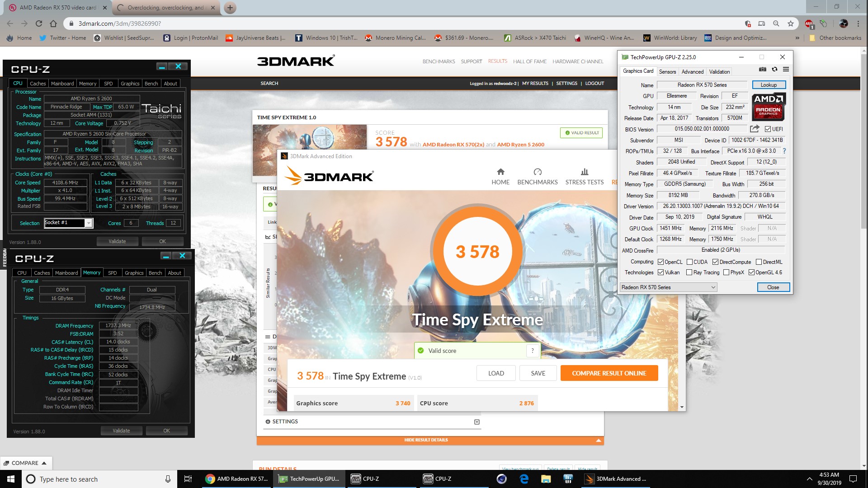This screenshot has height=488, width=868.
Task: Toggle the CUDA checkbox
Action: click(689, 262)
